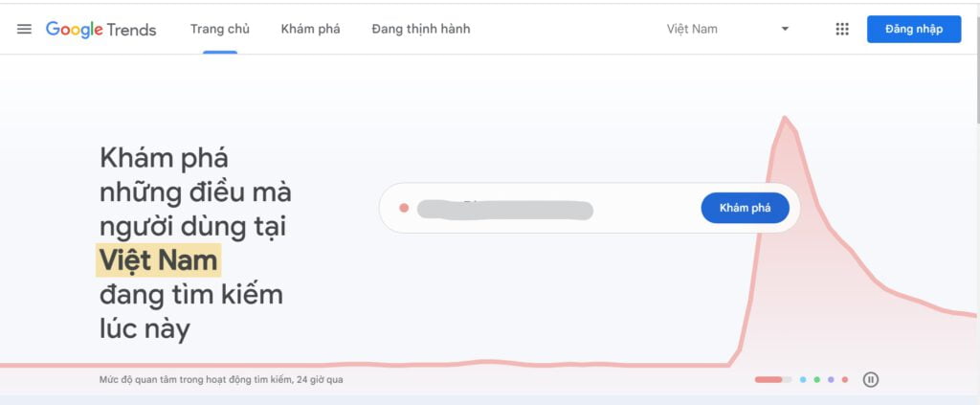Open the Việt Nam region selector
The height and width of the screenshot is (405, 980).
click(727, 29)
